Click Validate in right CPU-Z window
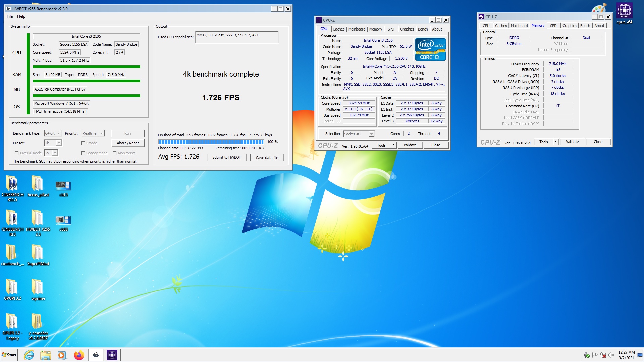This screenshot has height=362, width=644. (x=572, y=142)
